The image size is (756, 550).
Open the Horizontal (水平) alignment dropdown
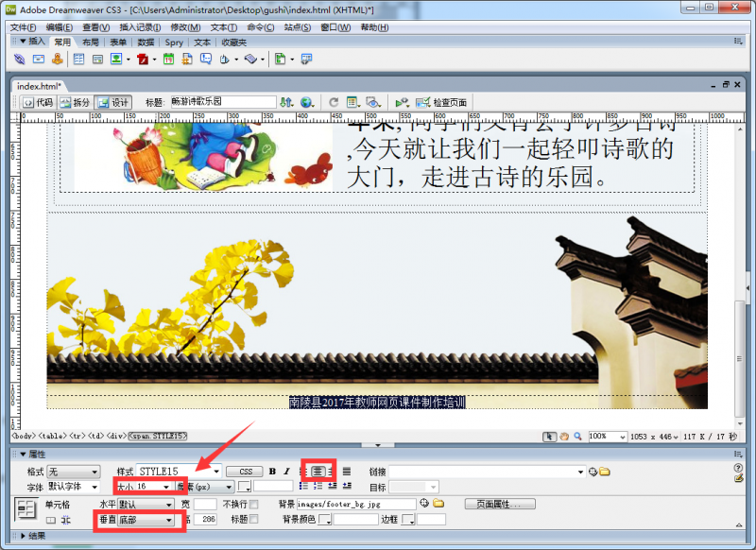click(146, 505)
